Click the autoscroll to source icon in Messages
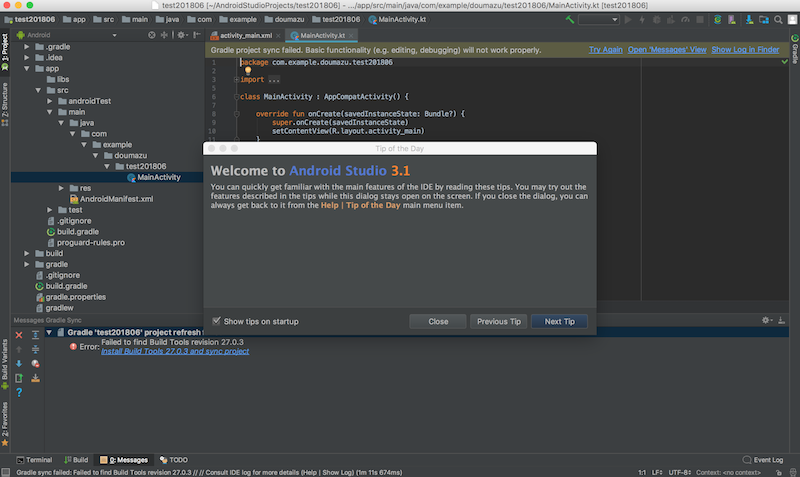 (x=35, y=378)
